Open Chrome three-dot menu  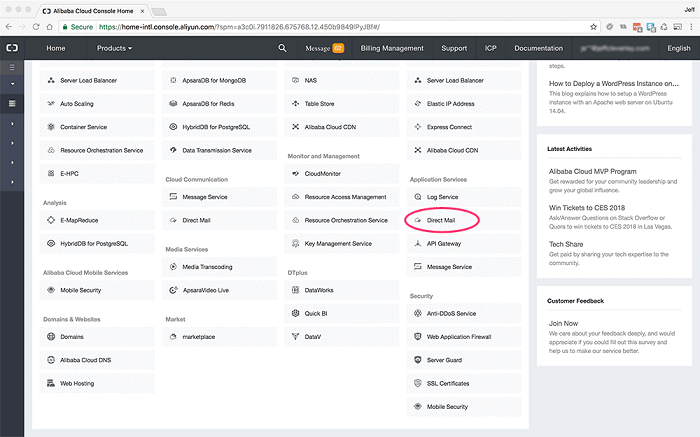(x=691, y=27)
